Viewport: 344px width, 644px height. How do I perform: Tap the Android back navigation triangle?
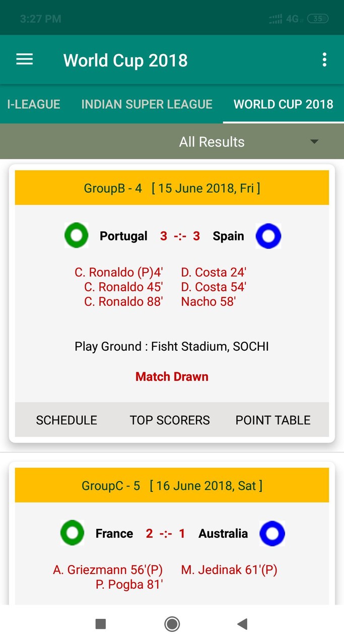coord(242,623)
